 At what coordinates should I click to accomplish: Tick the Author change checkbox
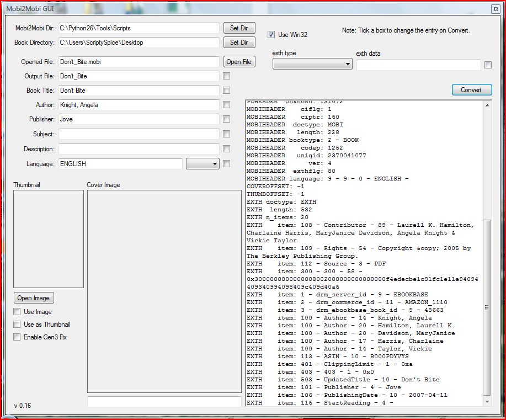[227, 105]
